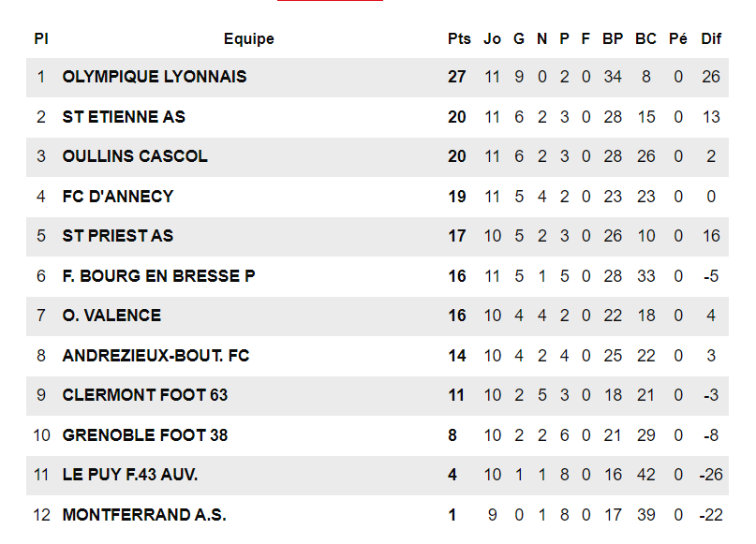The image size is (756, 544).
Task: Click GRENOBLE FOOT 38 team name
Action: tap(145, 435)
